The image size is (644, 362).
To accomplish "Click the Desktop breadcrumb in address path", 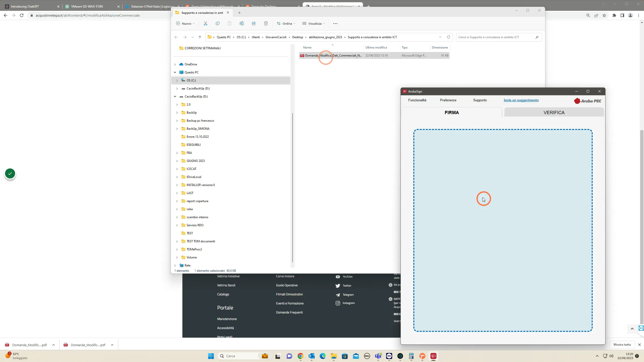I will 298,37.
